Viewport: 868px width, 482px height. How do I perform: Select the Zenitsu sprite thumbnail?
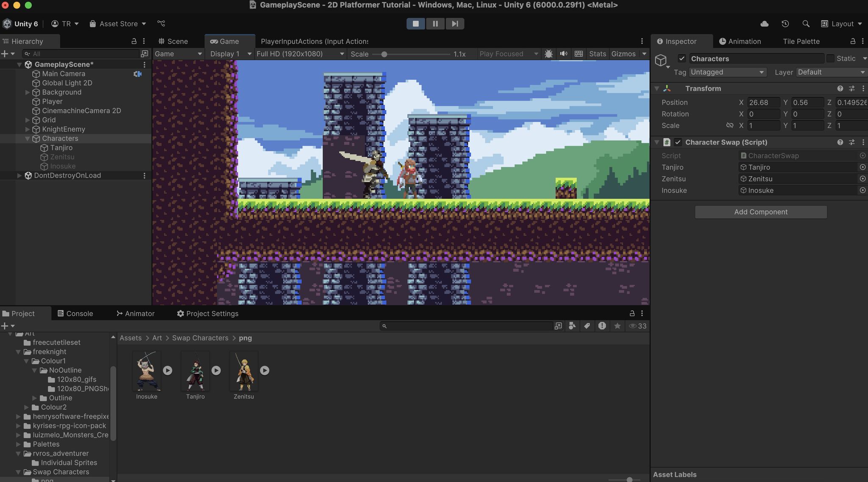pos(244,371)
